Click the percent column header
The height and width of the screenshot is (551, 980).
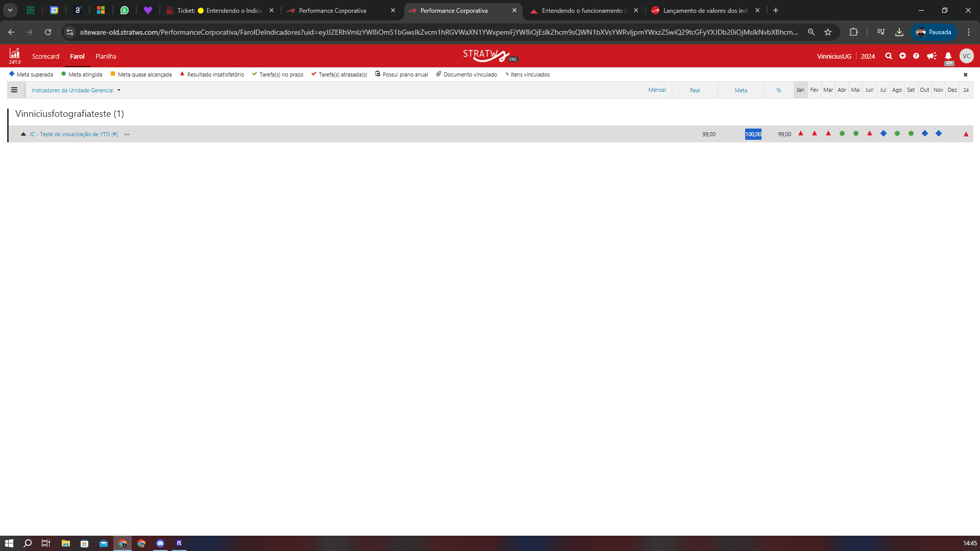click(x=778, y=90)
